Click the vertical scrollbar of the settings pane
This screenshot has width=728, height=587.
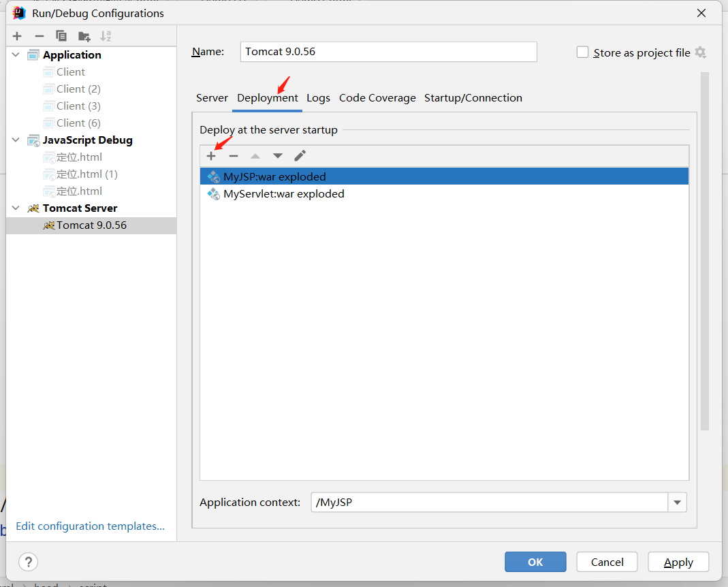705,251
